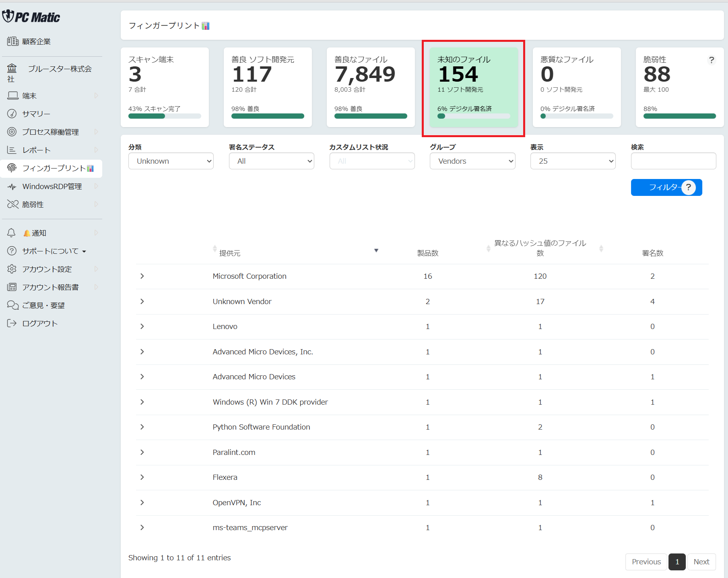Click the アカウント設定 gear icon
The width and height of the screenshot is (728, 578).
[12, 269]
